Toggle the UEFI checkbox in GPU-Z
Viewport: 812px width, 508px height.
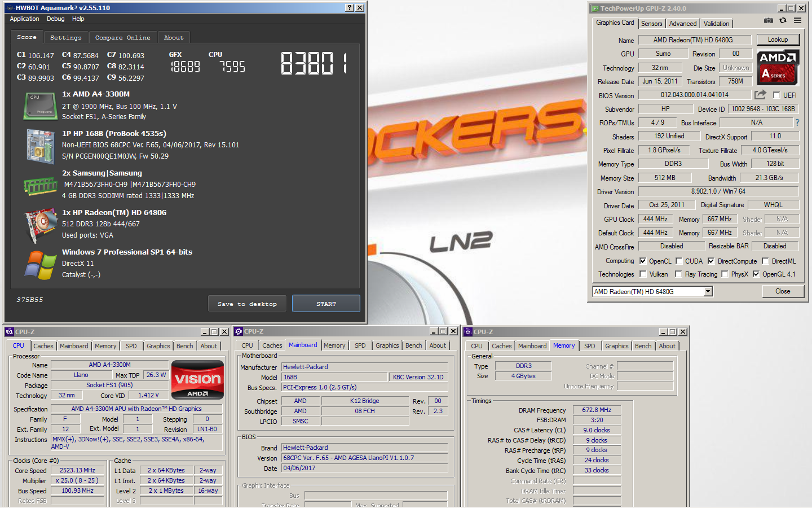click(x=776, y=95)
